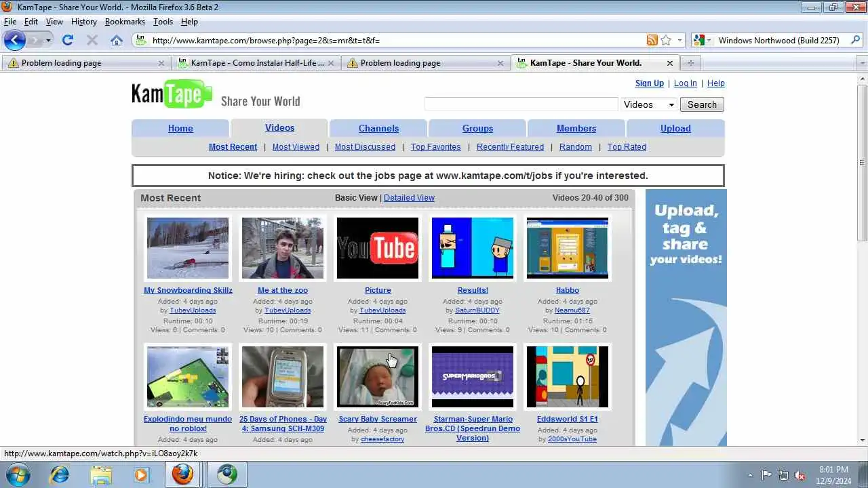Click the forward navigation arrow
This screenshot has height=488, width=868.
(x=34, y=41)
